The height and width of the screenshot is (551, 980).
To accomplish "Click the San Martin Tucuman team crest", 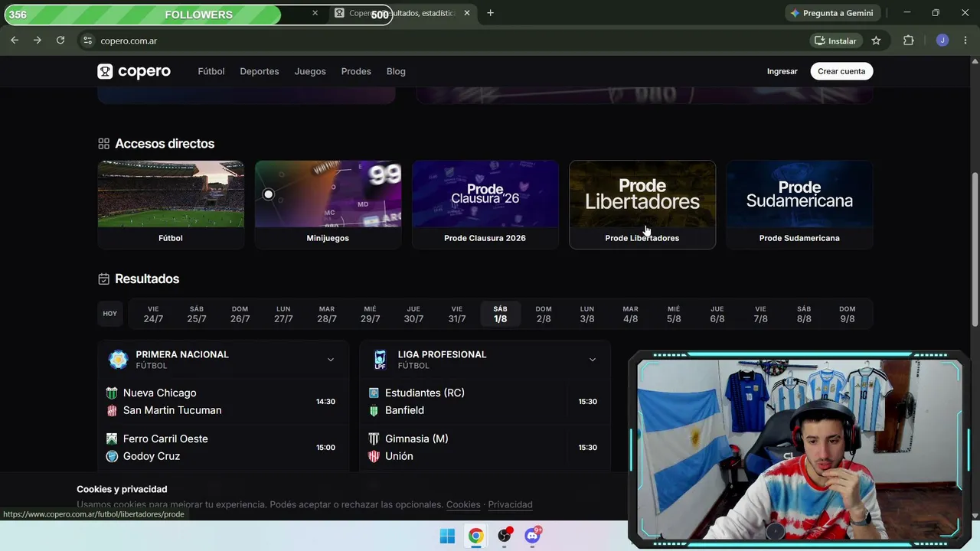I will (x=112, y=411).
